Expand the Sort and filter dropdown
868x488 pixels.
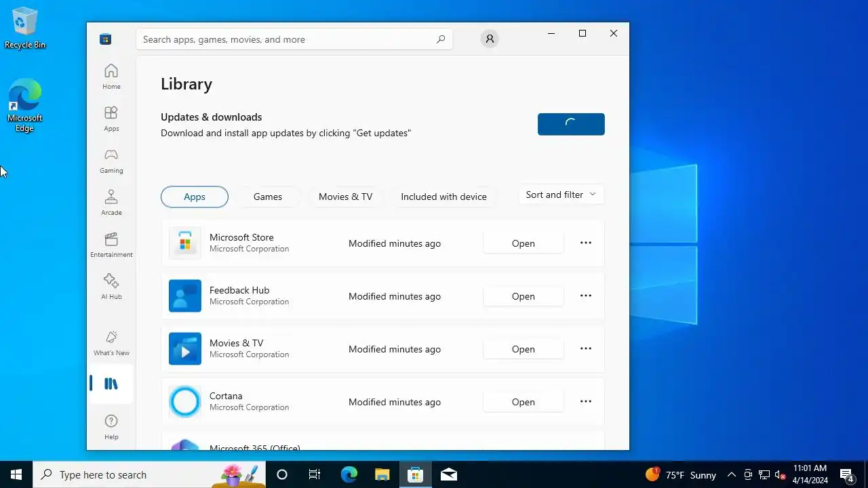(x=561, y=195)
